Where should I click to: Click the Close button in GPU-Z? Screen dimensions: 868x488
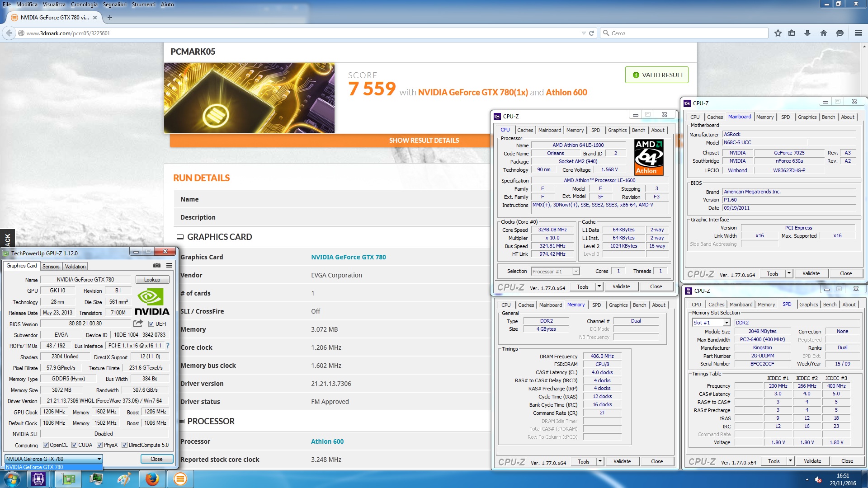(x=156, y=459)
